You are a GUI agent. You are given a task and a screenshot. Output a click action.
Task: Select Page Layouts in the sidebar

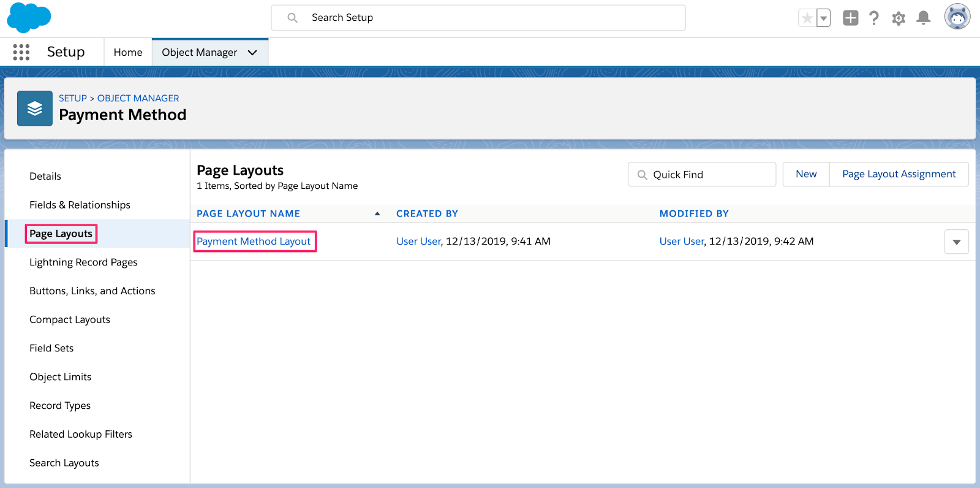click(x=61, y=234)
